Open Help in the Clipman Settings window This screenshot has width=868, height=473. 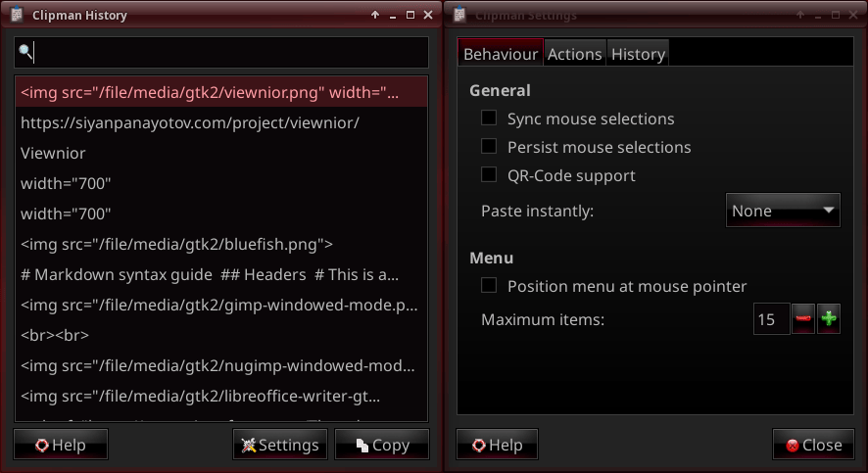pos(498,445)
